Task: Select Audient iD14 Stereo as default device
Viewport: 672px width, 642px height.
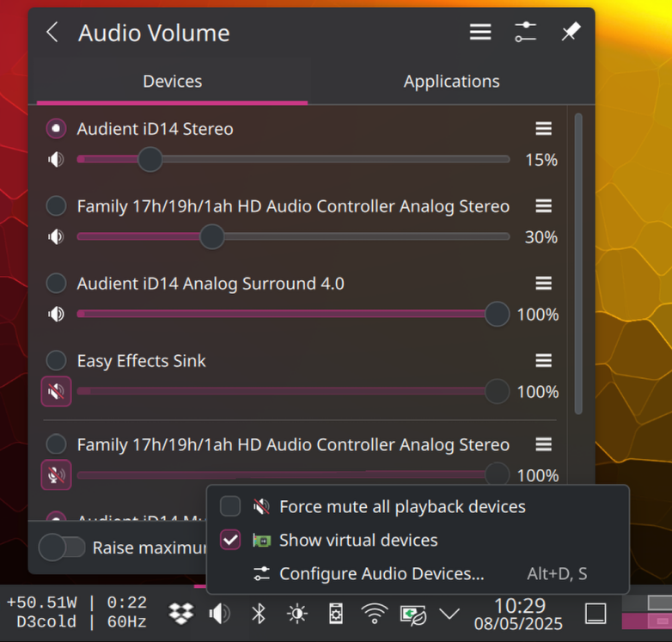Action: coord(56,129)
